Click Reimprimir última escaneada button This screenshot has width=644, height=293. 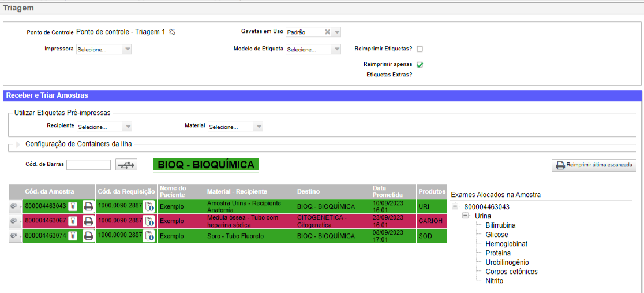594,165
